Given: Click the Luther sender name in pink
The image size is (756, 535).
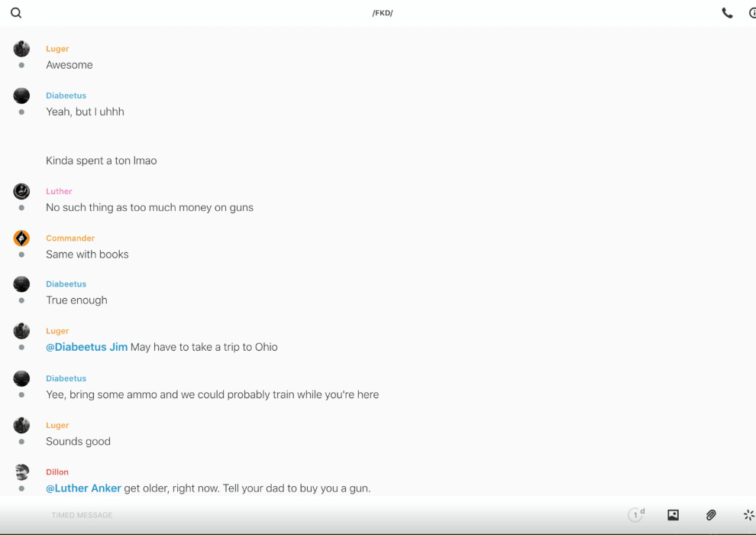Looking at the screenshot, I should click(59, 191).
